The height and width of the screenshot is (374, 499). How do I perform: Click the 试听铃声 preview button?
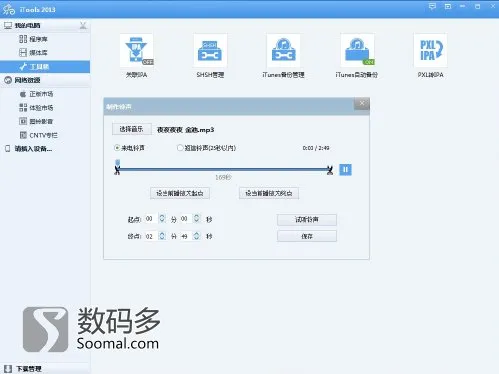[x=307, y=220]
